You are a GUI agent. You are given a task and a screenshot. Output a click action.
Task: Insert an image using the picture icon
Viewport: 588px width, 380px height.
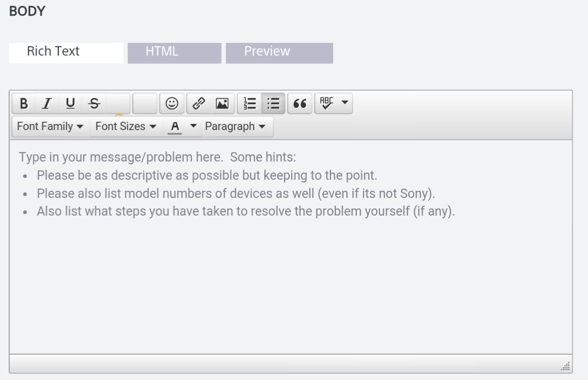pos(222,104)
